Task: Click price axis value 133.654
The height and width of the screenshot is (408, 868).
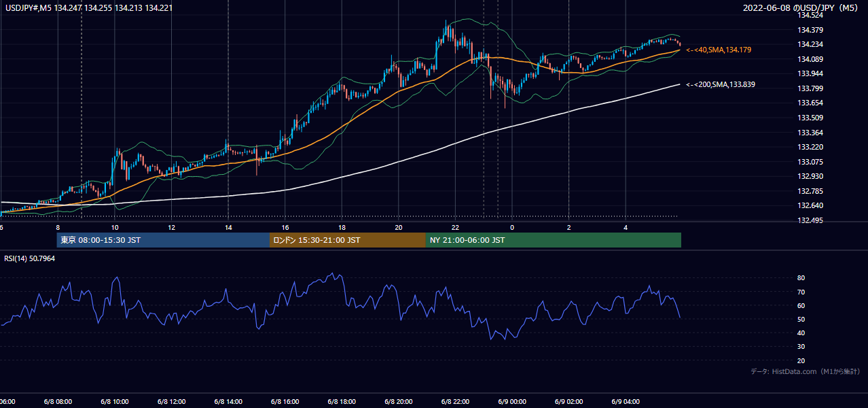Action: pyautogui.click(x=810, y=103)
